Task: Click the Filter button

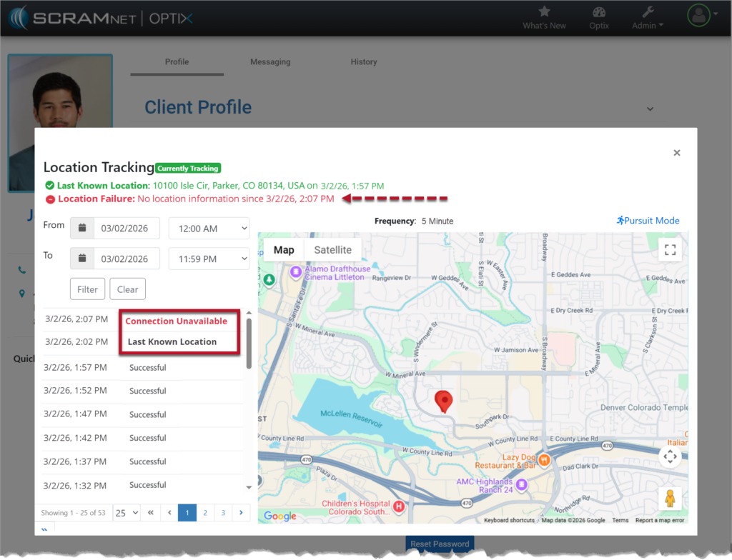Action: click(x=87, y=289)
